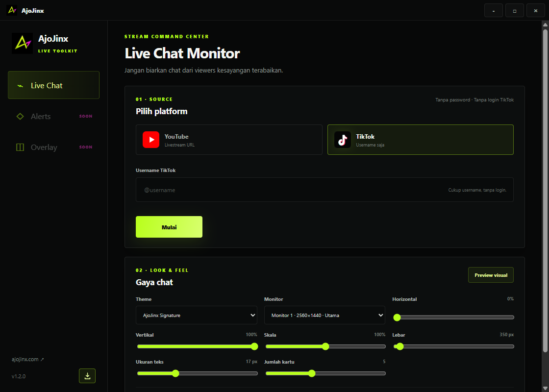Screen dimensions: 549x392
Task: Click the '02 · LOOK & FEEL' label
Action: [x=162, y=270]
